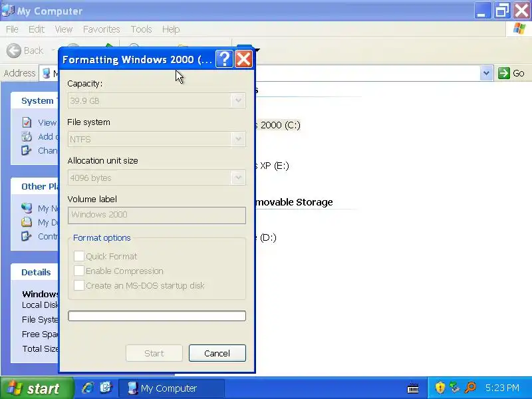
Task: Open the File menu
Action: point(12,29)
